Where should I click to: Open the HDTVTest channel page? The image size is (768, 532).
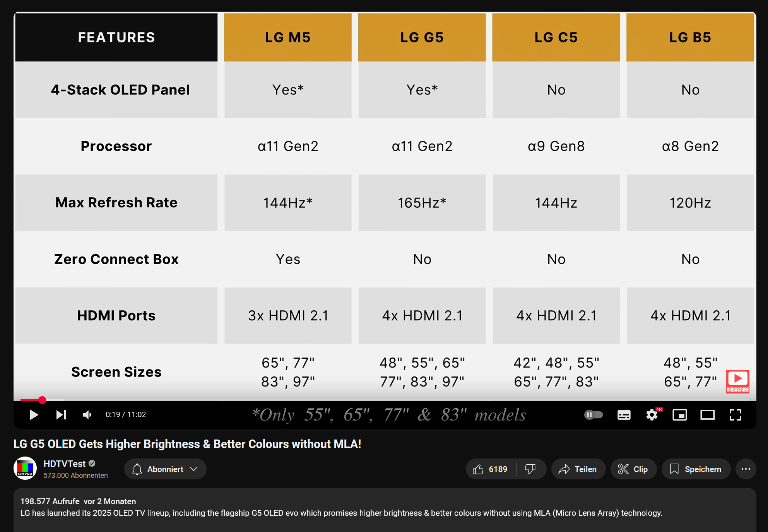(64, 464)
